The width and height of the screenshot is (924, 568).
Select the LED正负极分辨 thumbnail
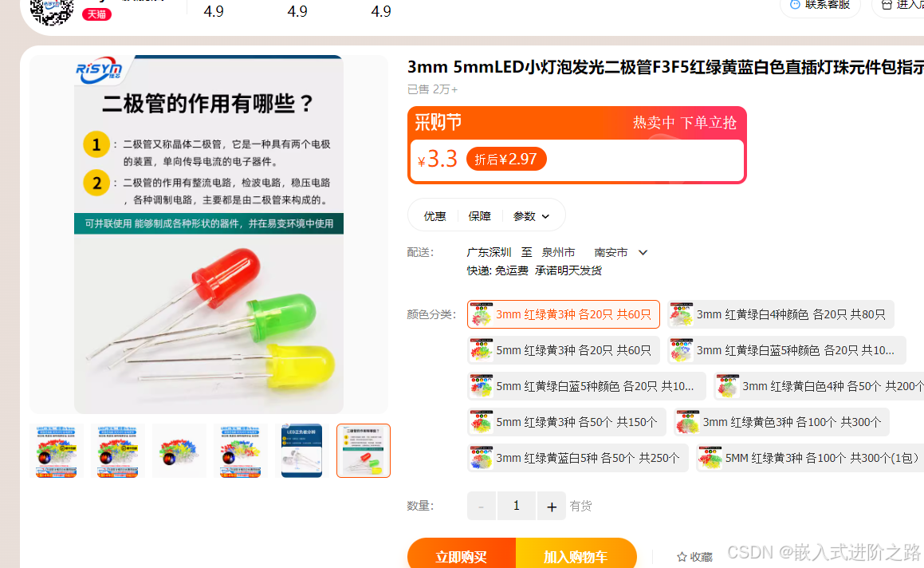point(301,451)
